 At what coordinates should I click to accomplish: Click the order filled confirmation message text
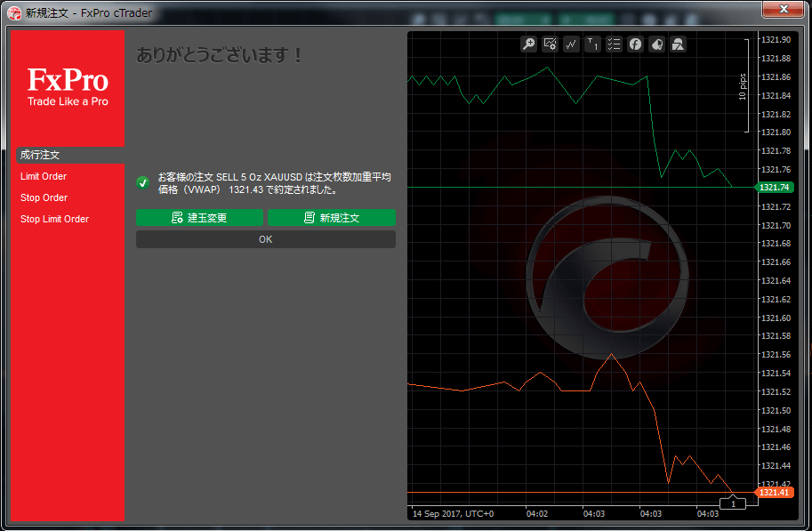point(275,183)
